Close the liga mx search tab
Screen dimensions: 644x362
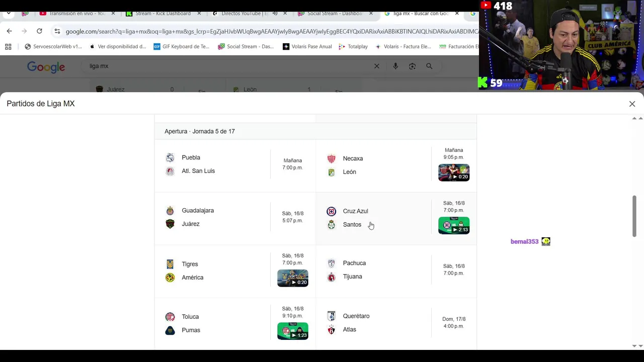point(457,14)
